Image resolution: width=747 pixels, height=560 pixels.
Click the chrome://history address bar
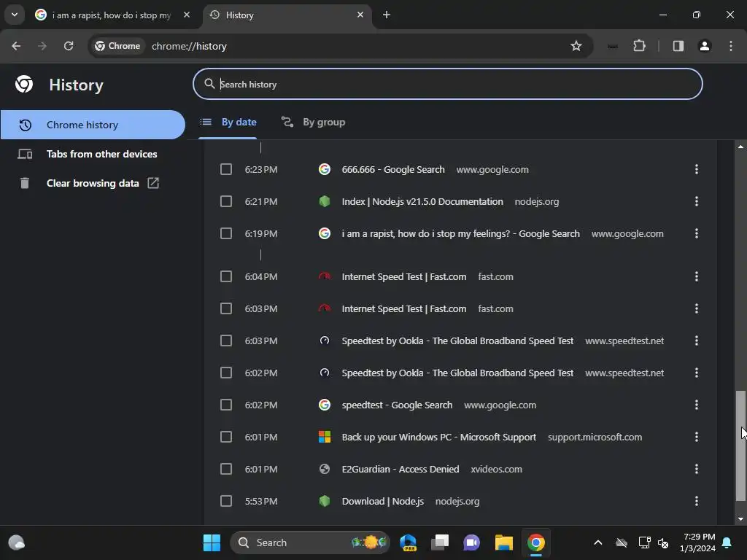(341, 46)
